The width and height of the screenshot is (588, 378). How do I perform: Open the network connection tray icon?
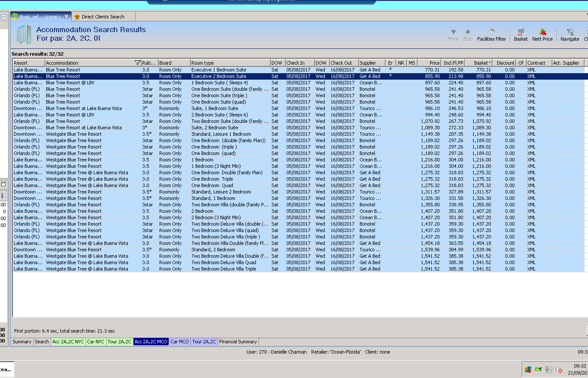549,369
